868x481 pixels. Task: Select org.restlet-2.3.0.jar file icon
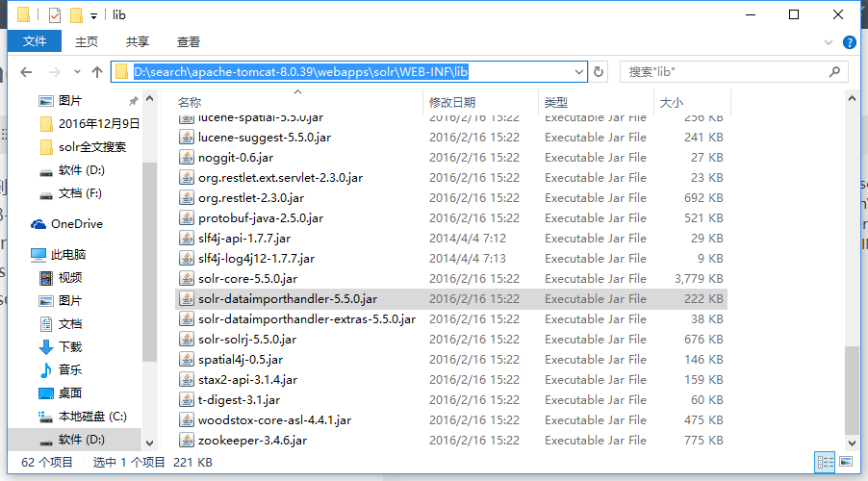(187, 198)
